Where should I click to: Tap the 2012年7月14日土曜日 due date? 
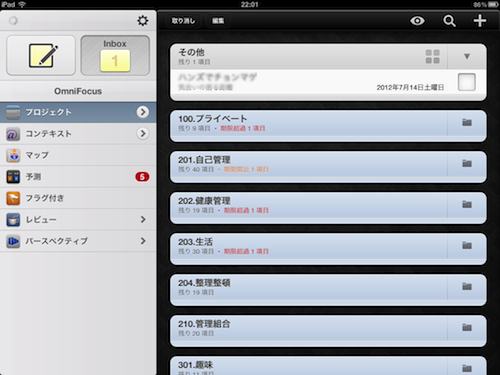click(410, 87)
